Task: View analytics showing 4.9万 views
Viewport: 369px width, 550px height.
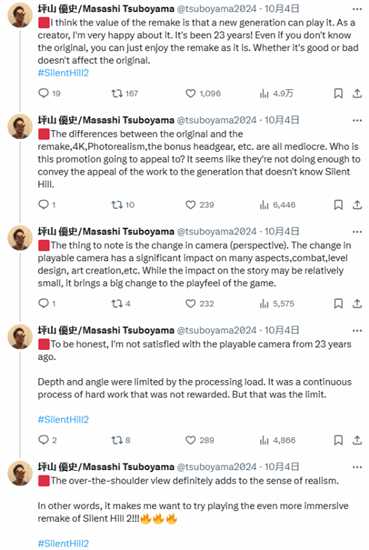Action: (276, 93)
